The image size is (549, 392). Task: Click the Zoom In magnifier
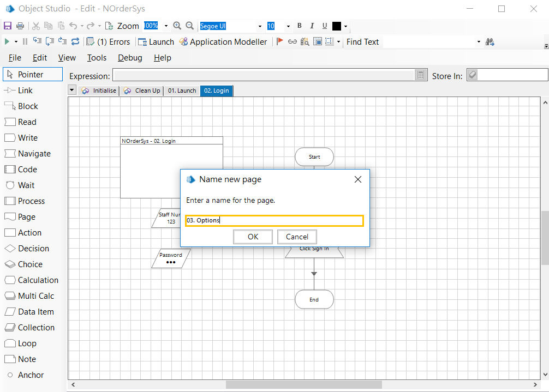[177, 26]
